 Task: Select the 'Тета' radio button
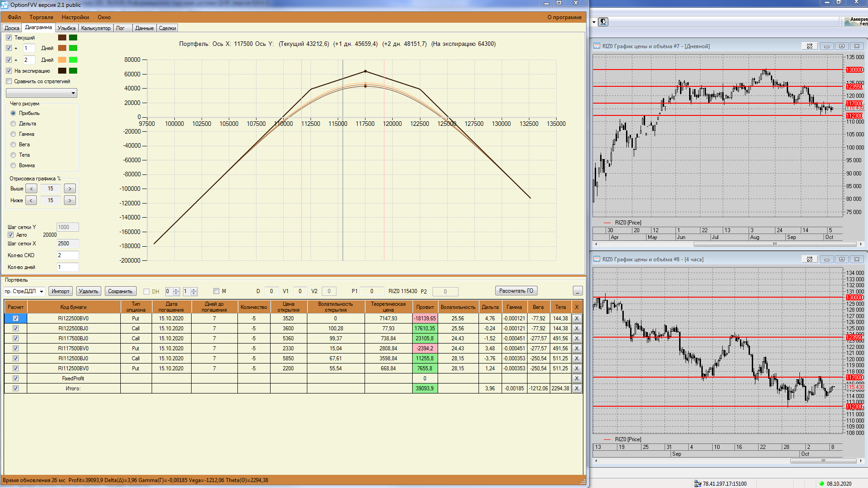[13, 155]
